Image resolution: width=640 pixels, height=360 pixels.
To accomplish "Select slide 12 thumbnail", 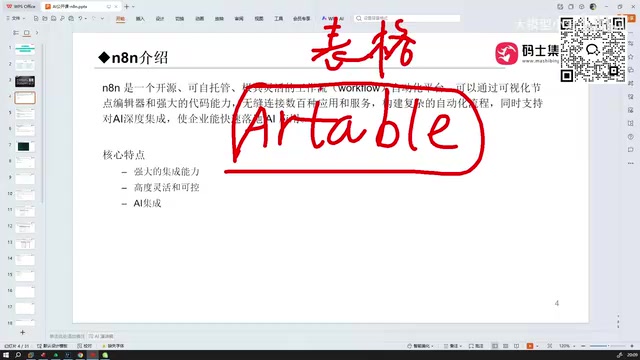I will tap(25, 227).
